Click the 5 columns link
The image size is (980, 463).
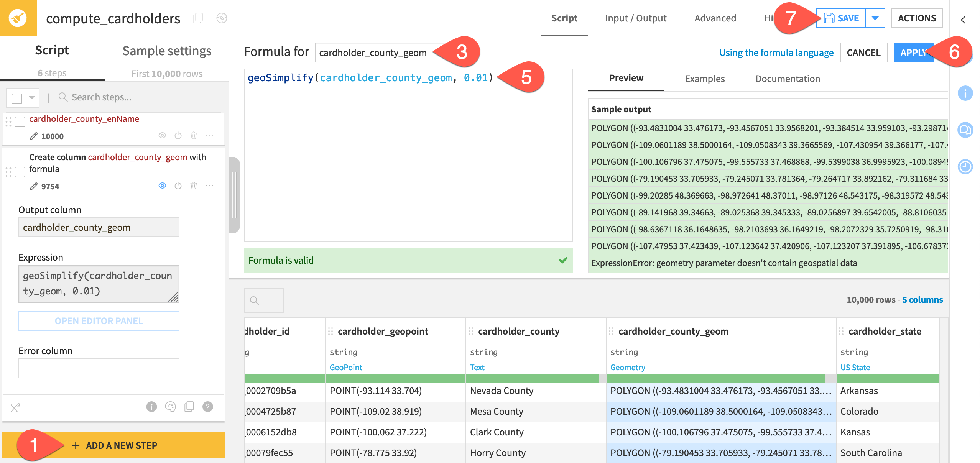click(x=922, y=300)
